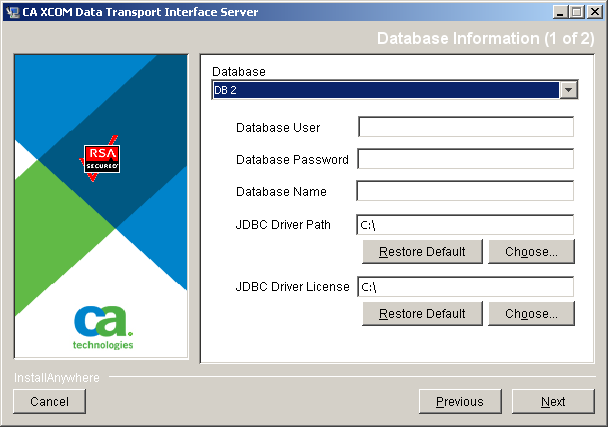Click the JDBC Driver Path label
The image size is (608, 427).
click(x=283, y=225)
